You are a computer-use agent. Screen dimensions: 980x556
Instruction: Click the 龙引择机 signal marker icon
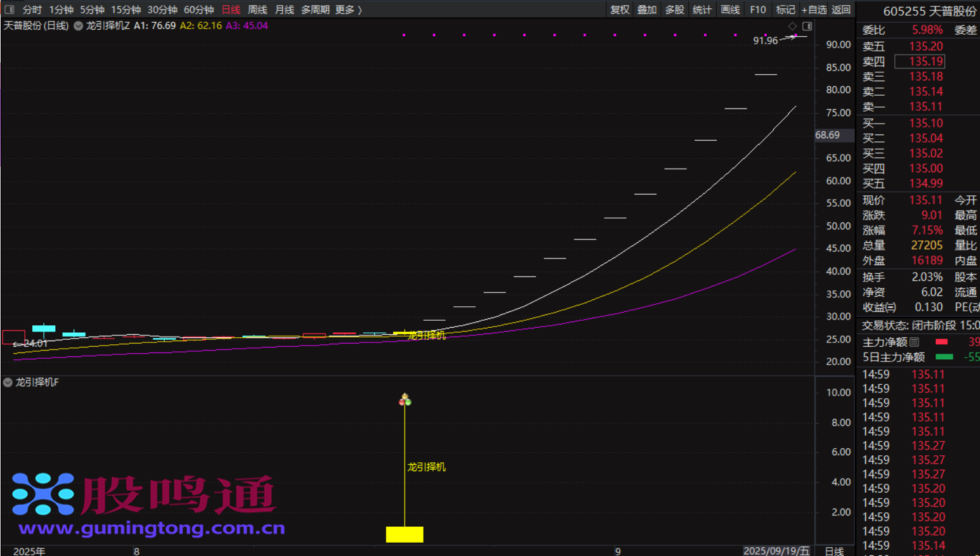pyautogui.click(x=405, y=399)
